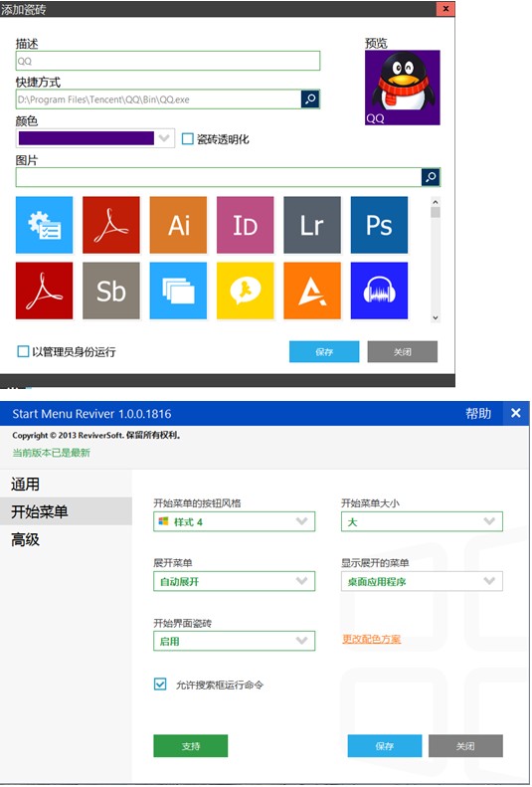532x787 pixels.
Task: Close the add tile dialog window
Action: 445,9
